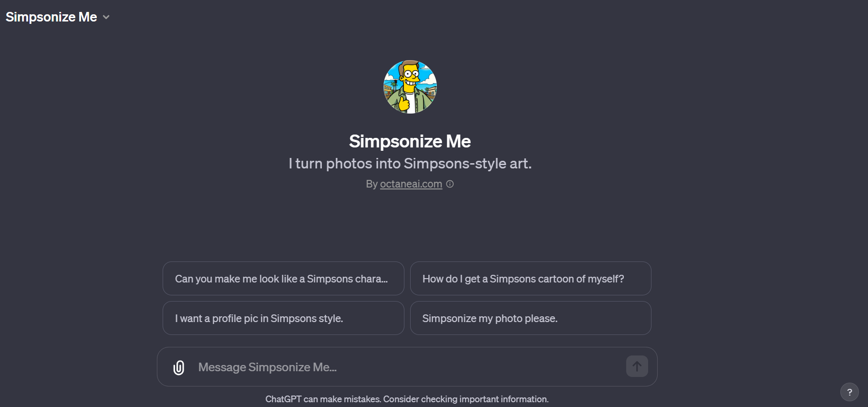Open help from the bottom-right corner icon
The image size is (868, 407).
(849, 392)
